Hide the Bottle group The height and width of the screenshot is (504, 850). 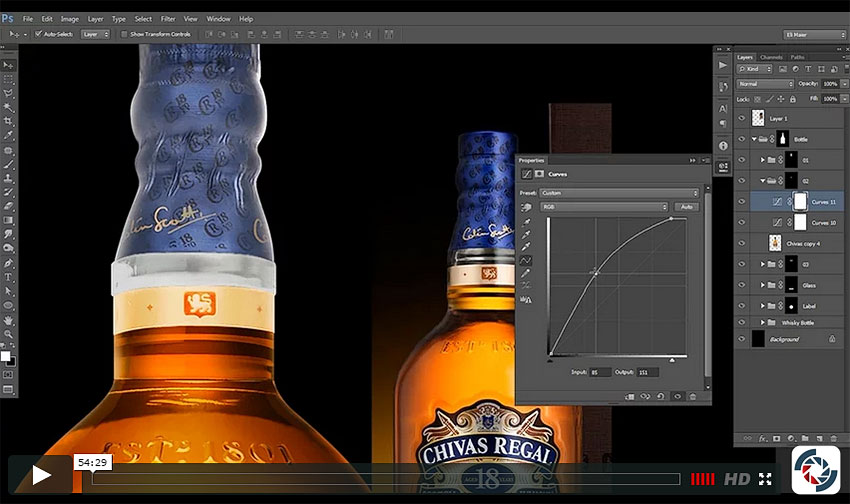pyautogui.click(x=742, y=139)
